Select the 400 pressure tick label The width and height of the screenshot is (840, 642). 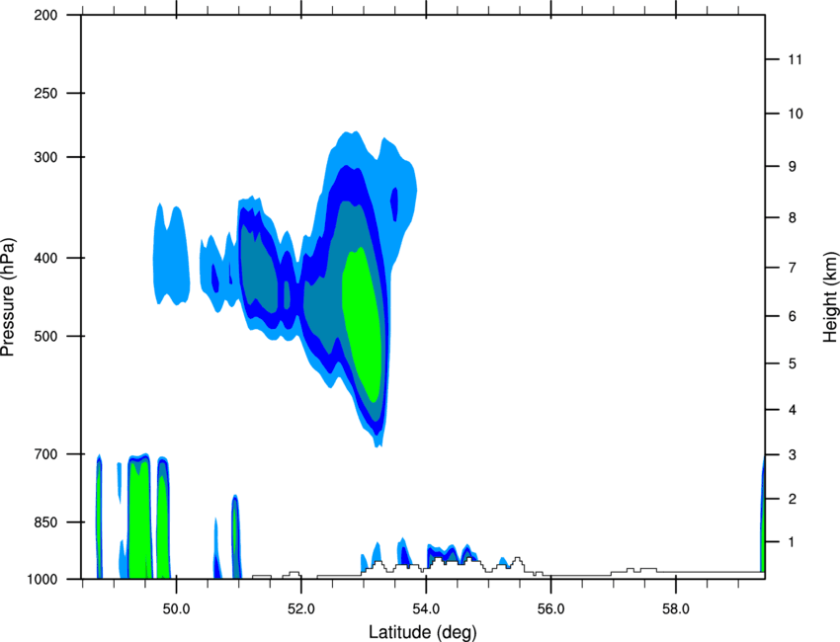[45, 258]
